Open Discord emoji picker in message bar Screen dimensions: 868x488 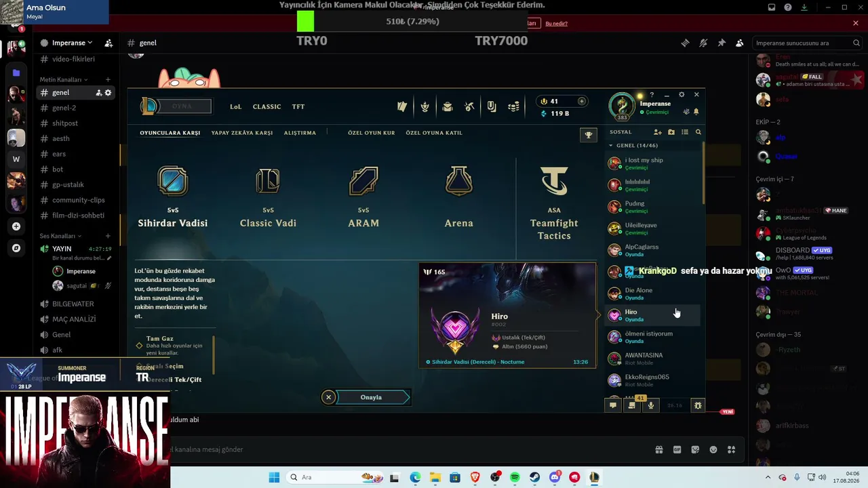click(x=713, y=449)
